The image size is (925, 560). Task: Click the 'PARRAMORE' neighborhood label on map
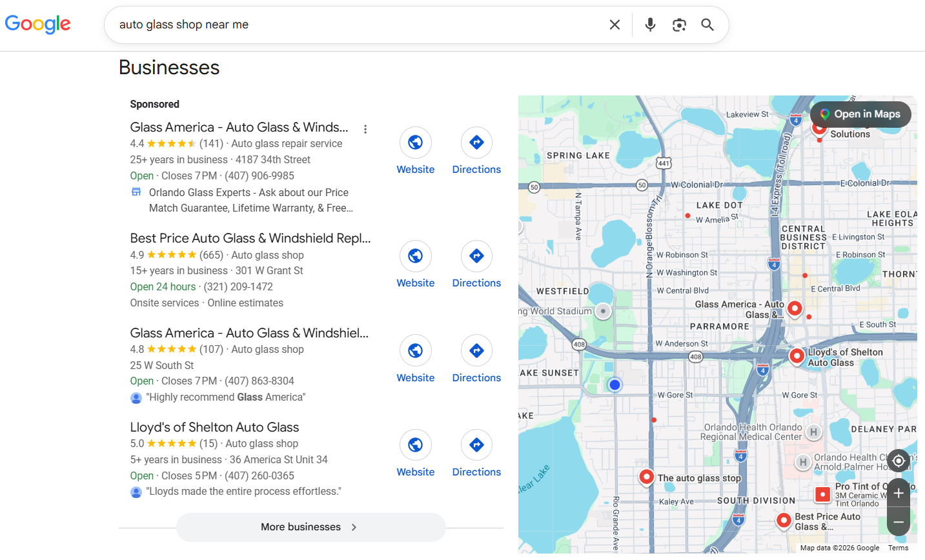pos(720,326)
